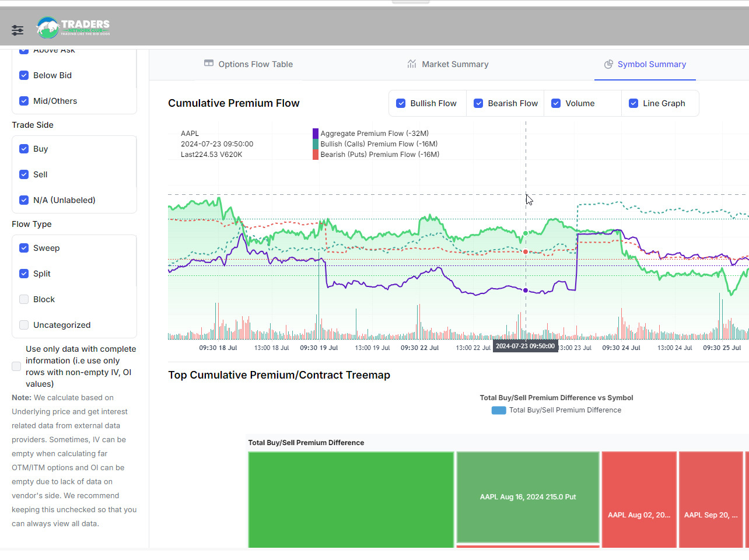Click the Market Summary chart icon
The height and width of the screenshot is (560, 749).
click(412, 64)
